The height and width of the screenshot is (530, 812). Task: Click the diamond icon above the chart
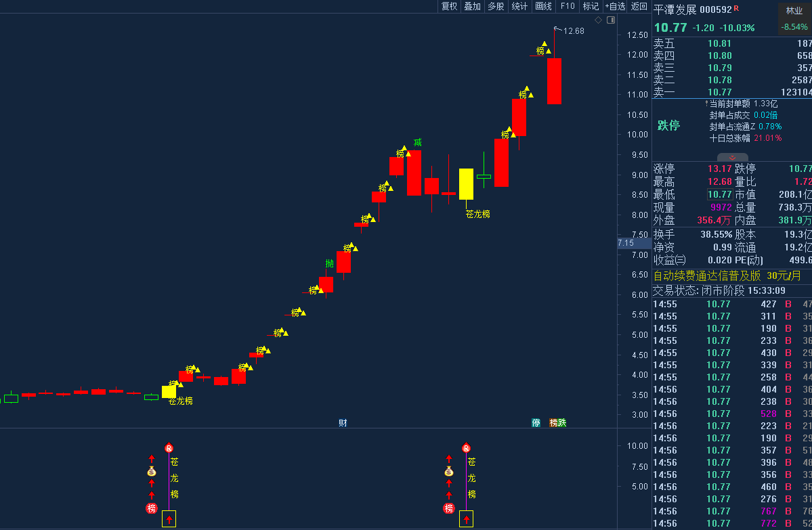598,20
